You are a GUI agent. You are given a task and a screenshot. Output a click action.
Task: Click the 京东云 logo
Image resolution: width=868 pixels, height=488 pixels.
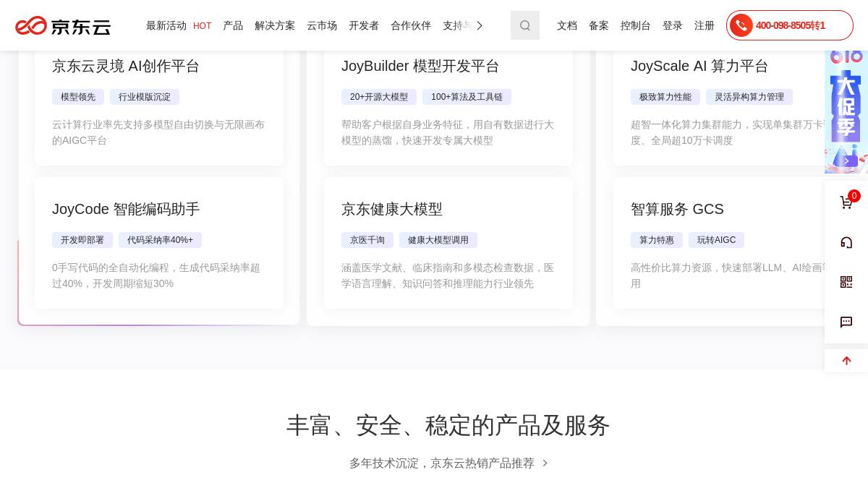63,26
